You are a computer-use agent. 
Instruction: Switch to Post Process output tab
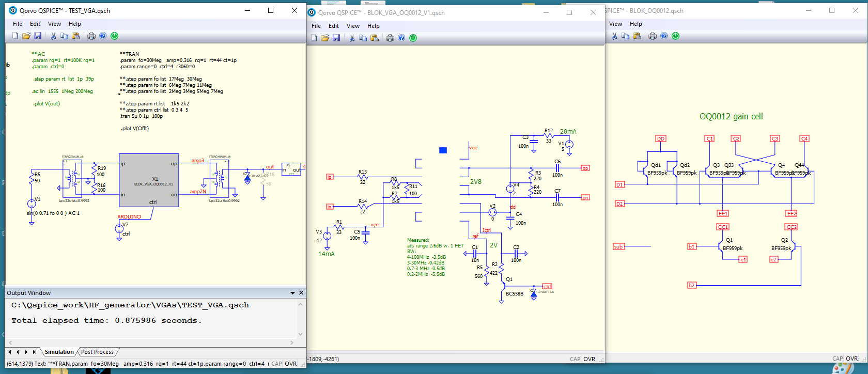pos(97,352)
